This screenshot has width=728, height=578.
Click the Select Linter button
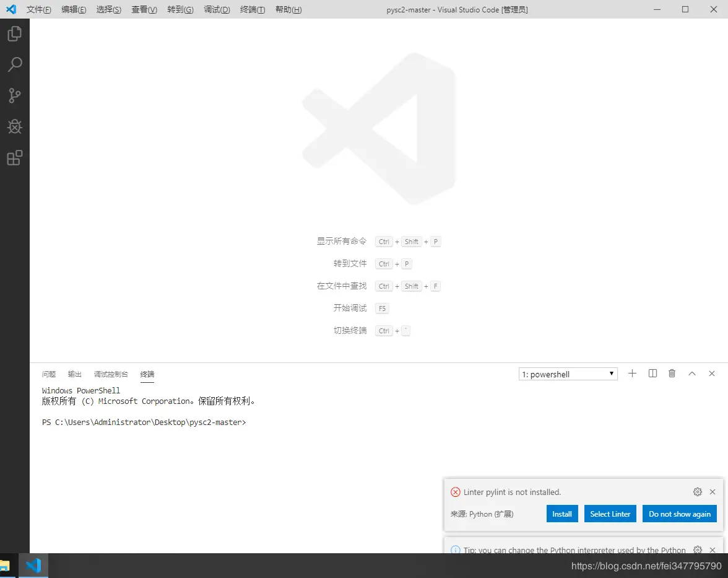(610, 514)
